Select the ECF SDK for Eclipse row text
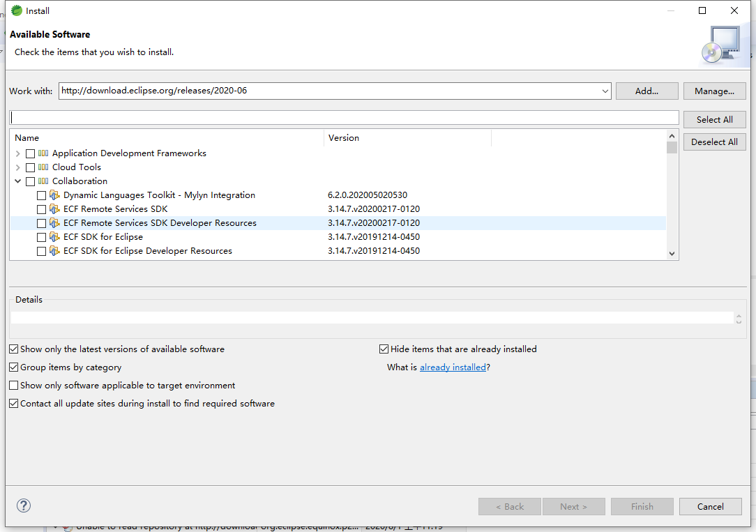Image resolution: width=756 pixels, height=532 pixels. point(103,237)
